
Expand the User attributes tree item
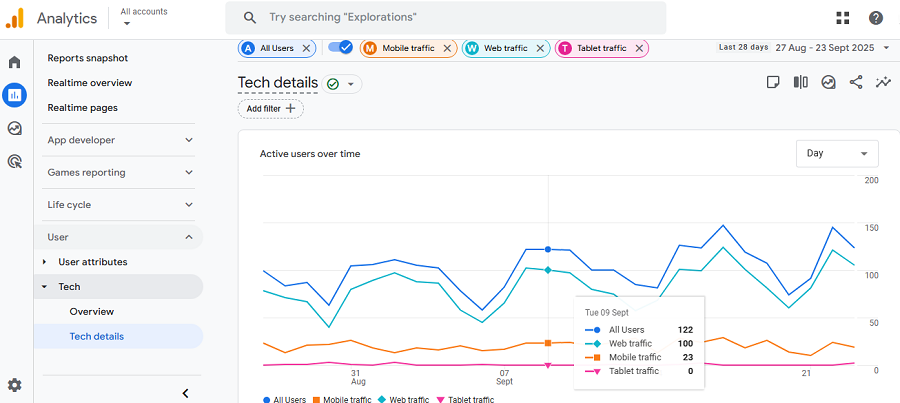(x=44, y=262)
